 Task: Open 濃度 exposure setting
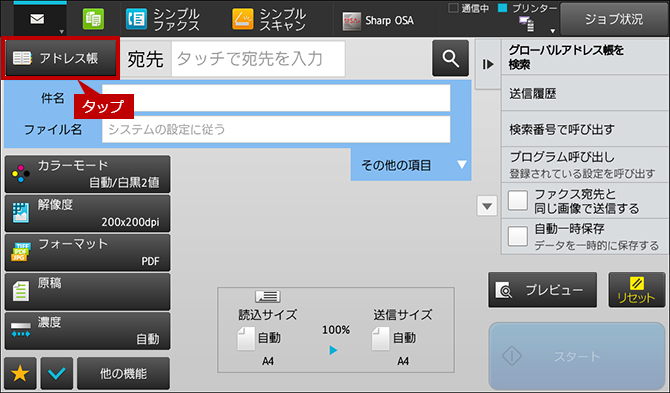[x=88, y=331]
